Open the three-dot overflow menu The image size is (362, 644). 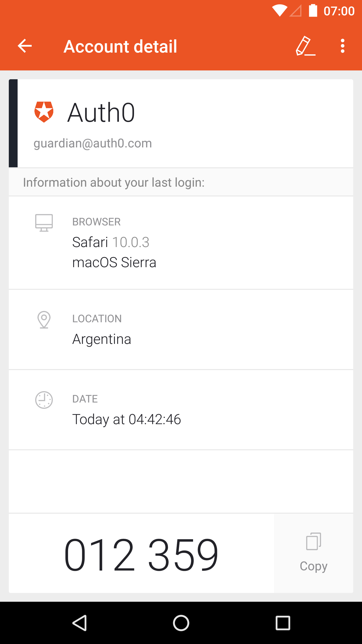click(x=342, y=46)
